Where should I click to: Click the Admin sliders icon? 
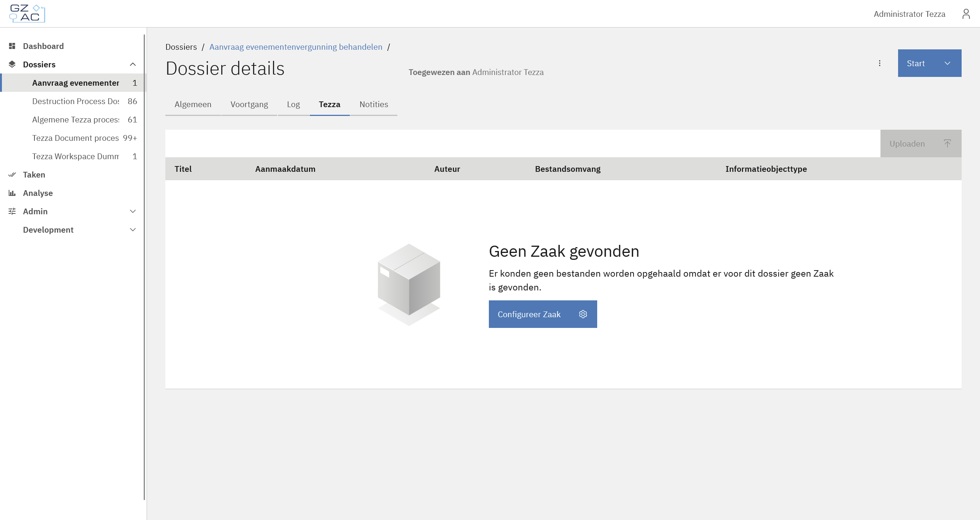(12, 211)
